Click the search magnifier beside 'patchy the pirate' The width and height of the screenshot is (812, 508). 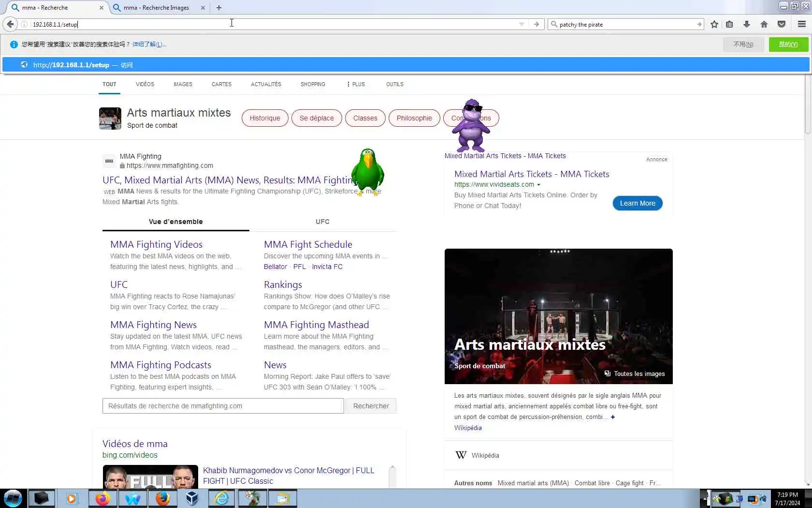pyautogui.click(x=554, y=24)
